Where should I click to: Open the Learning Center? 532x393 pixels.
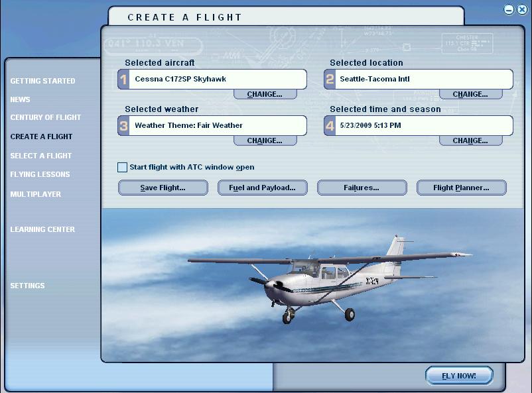pyautogui.click(x=42, y=229)
